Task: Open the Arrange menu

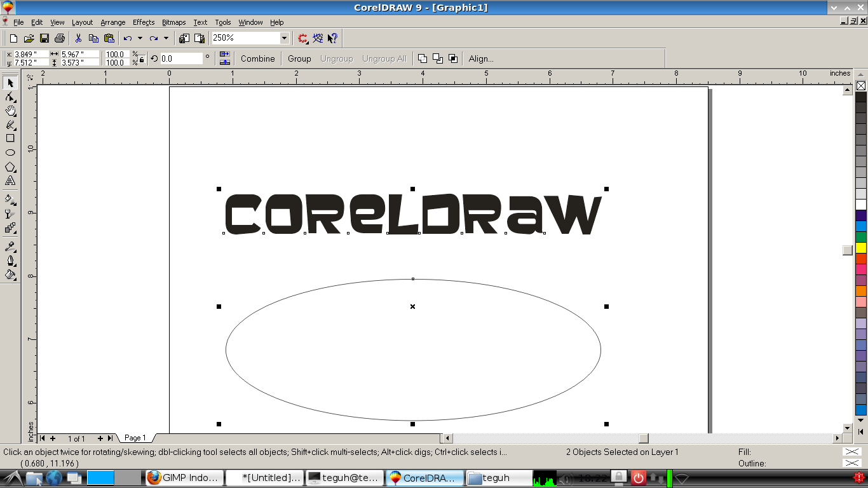Action: coord(112,22)
